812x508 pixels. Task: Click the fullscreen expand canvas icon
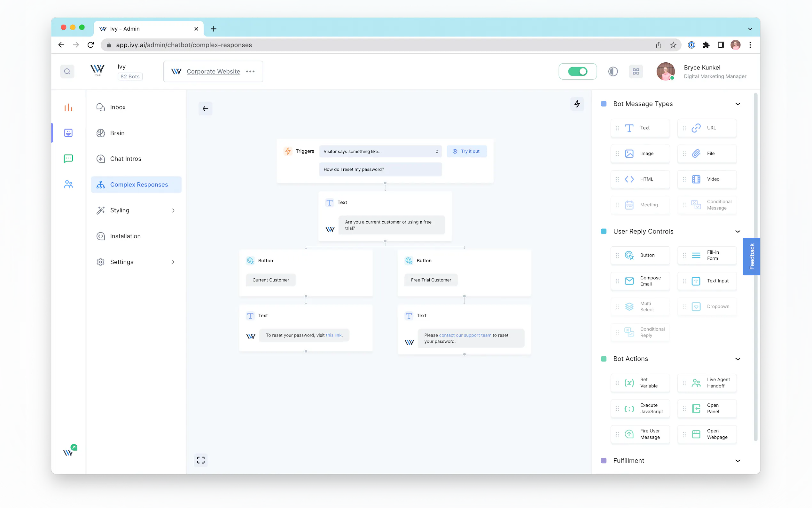[x=201, y=460]
